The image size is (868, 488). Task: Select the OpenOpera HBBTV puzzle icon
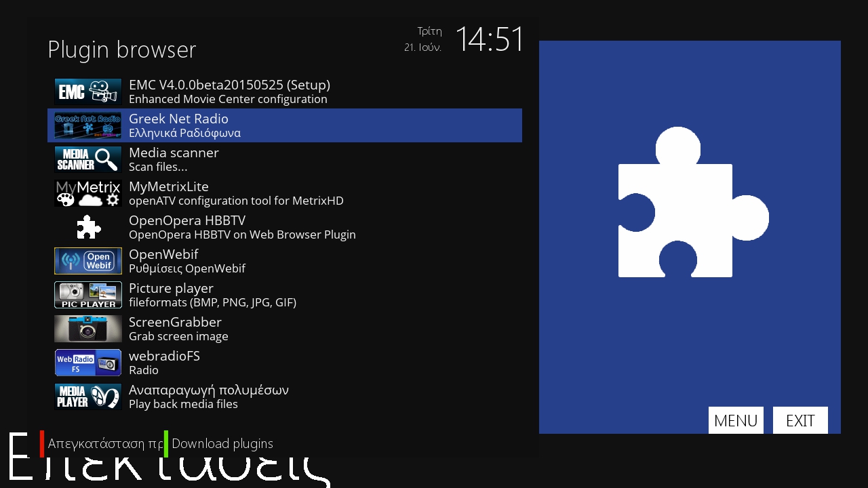click(x=88, y=227)
